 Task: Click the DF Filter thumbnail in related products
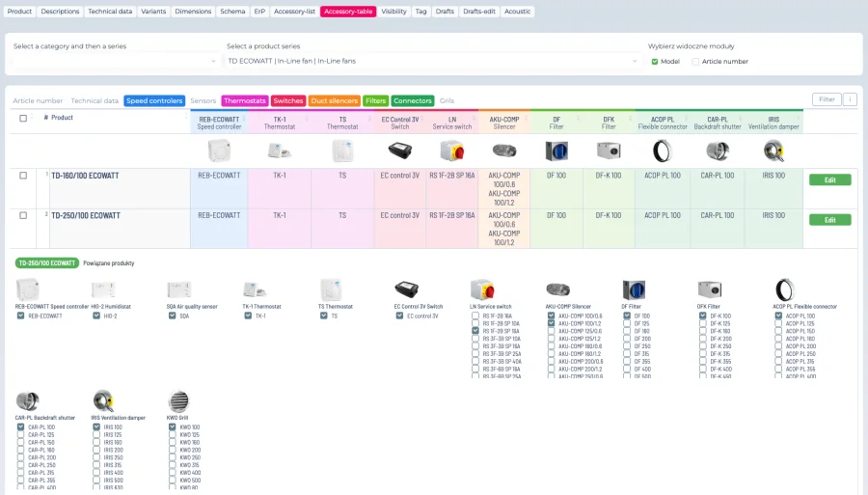coord(634,289)
